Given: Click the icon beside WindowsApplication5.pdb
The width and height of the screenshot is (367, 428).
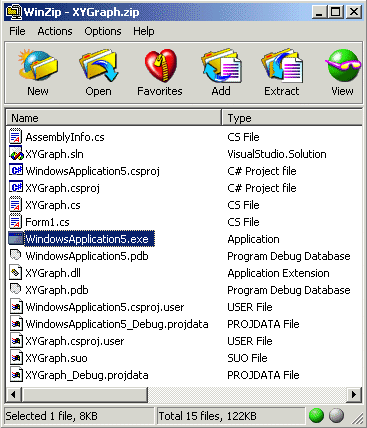Looking at the screenshot, I should point(16,256).
